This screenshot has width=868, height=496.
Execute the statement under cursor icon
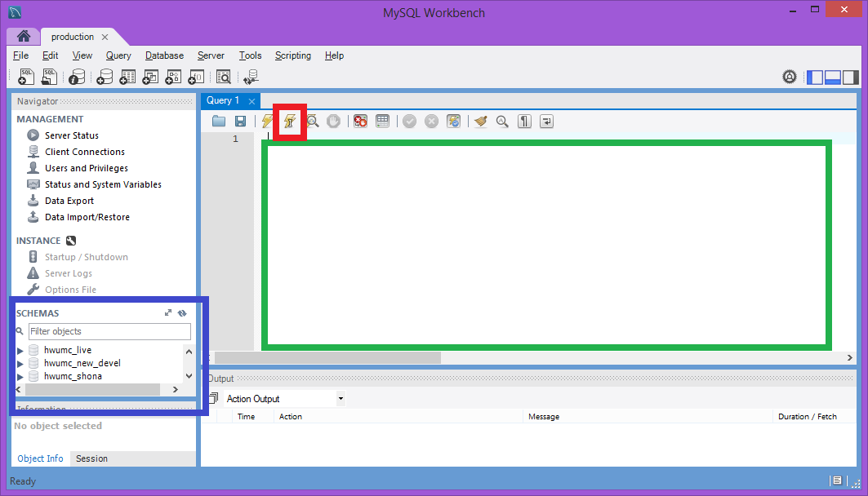coord(290,121)
